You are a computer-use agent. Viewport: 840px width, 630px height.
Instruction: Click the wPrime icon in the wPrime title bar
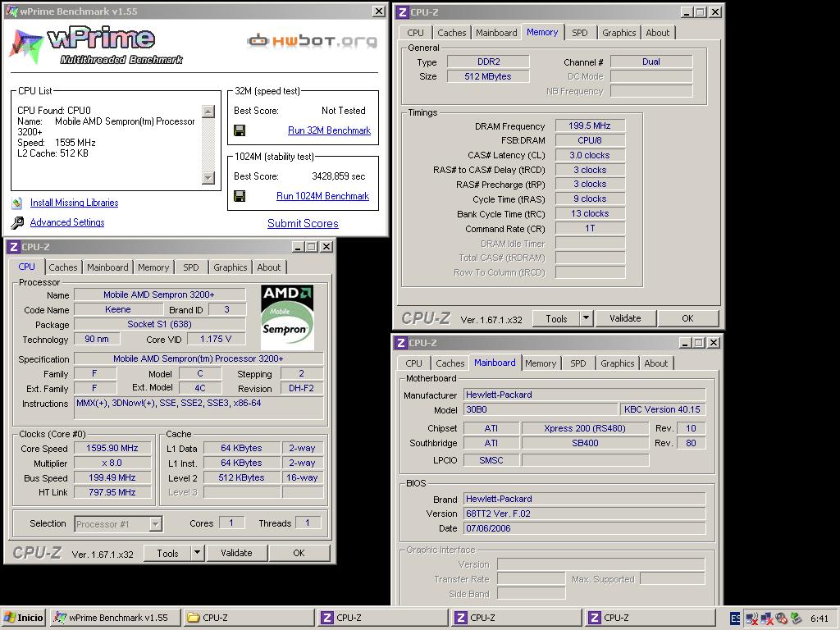pos(13,11)
